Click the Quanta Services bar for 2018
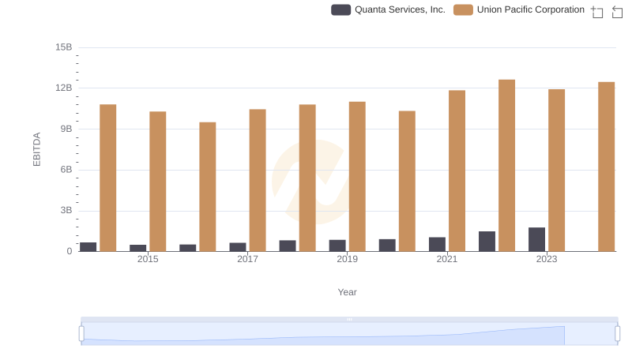The image size is (632, 364). coord(288,246)
